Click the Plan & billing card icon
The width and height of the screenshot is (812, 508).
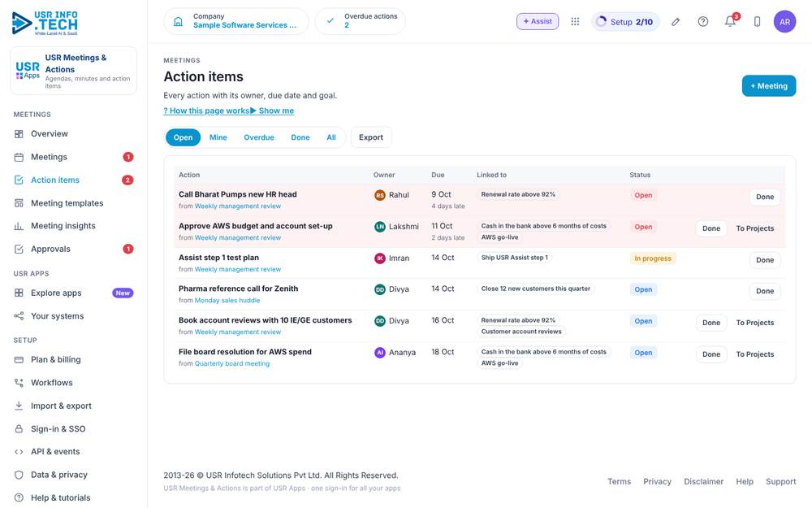(19, 359)
